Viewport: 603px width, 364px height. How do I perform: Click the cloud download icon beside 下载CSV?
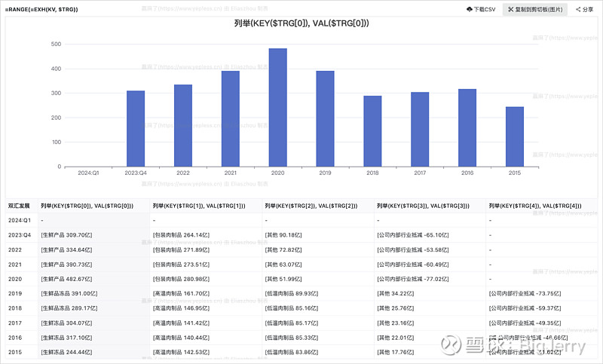coord(469,9)
